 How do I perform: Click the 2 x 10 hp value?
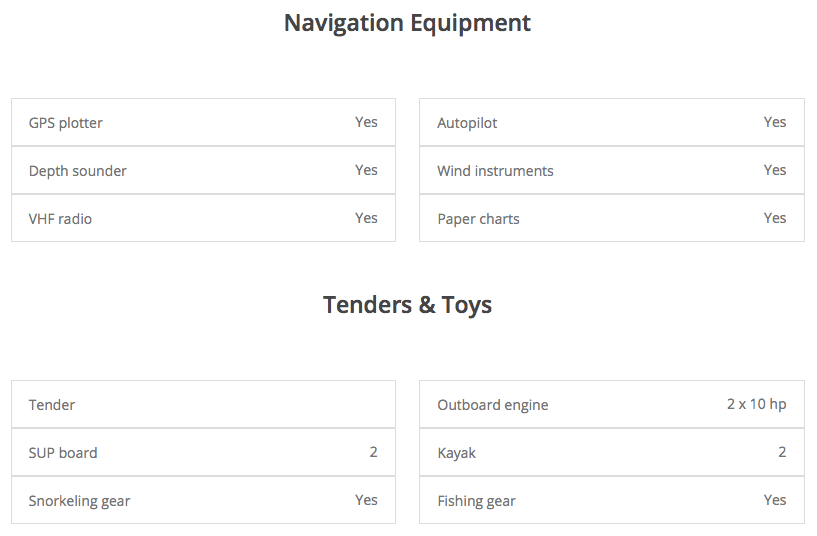click(x=756, y=404)
